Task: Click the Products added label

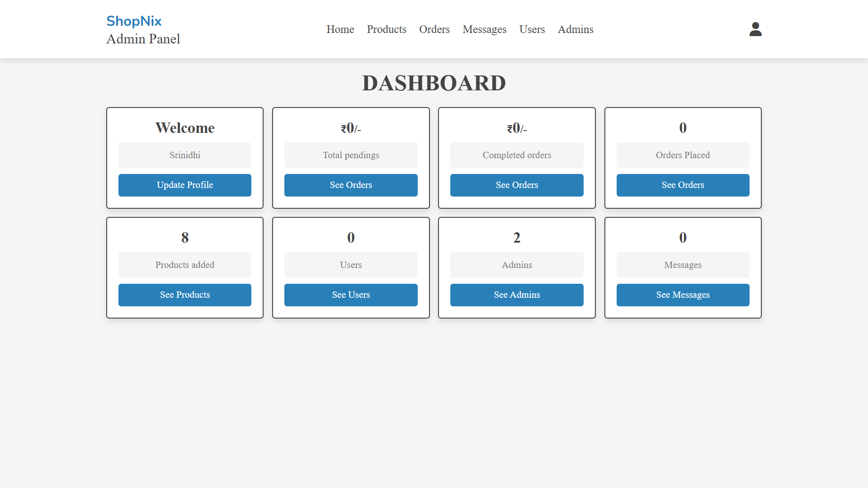Action: click(185, 265)
